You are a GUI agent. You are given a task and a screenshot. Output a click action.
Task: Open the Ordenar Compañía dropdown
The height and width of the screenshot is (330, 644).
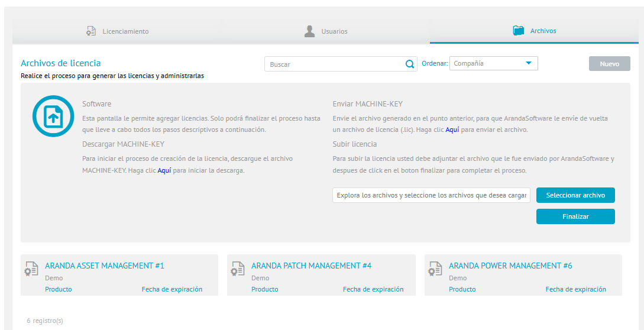494,63
